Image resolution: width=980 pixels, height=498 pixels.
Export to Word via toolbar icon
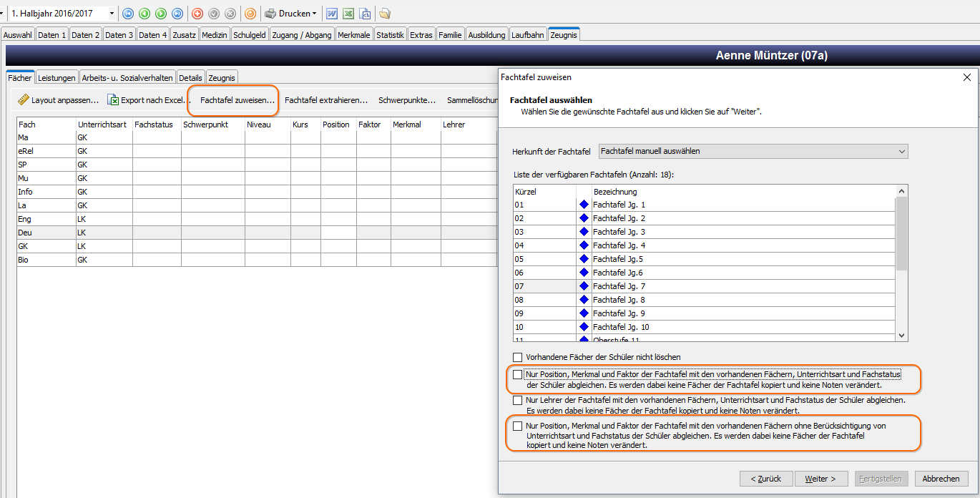tap(332, 14)
